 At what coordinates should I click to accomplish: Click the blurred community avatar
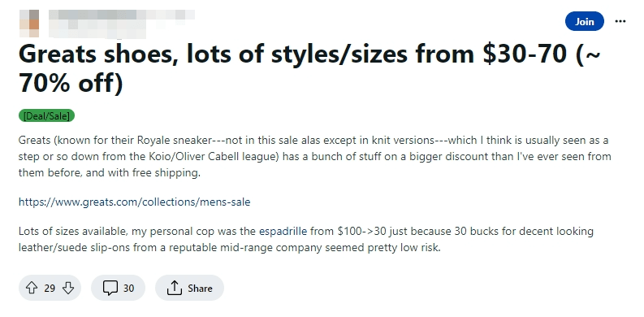click(29, 24)
